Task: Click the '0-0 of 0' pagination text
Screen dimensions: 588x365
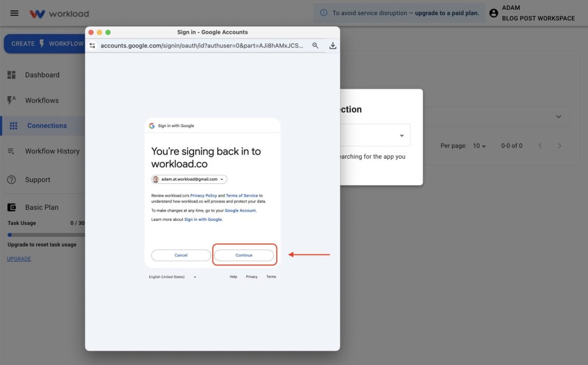Action: (x=512, y=145)
